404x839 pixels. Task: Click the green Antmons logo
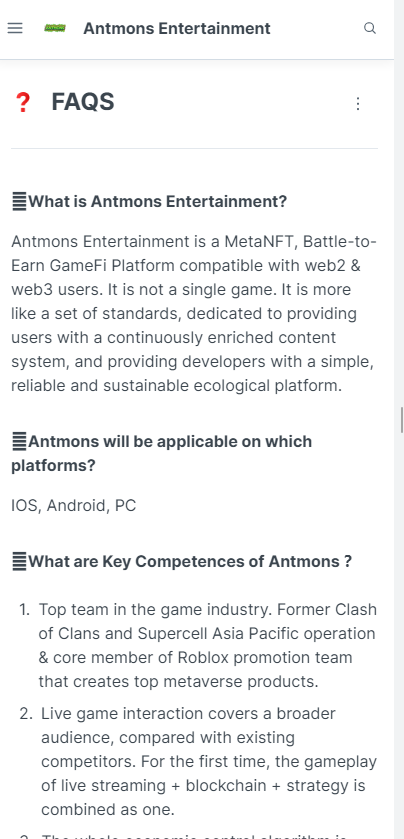55,28
